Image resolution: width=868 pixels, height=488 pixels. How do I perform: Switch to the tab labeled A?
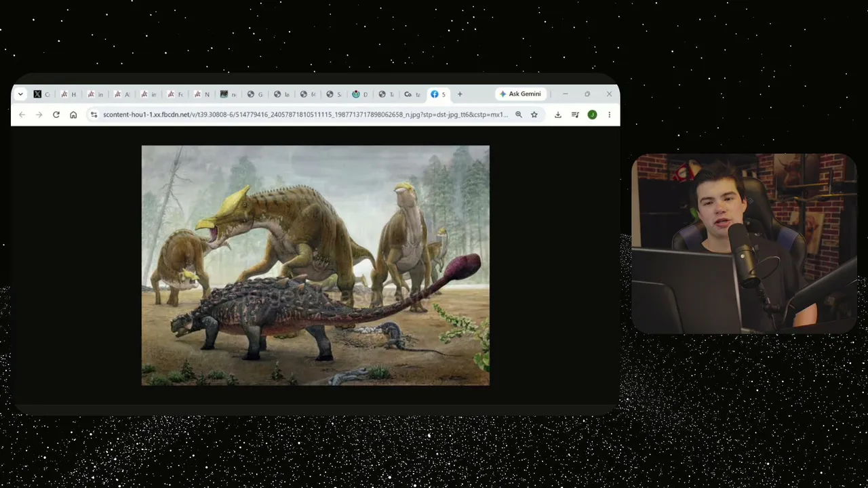(122, 94)
